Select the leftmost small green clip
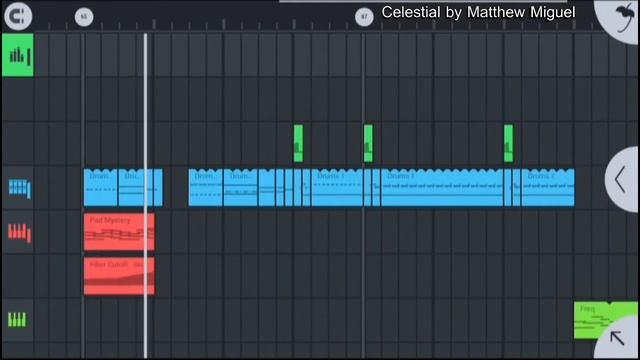Screen dimensions: 640x360 (x=298, y=143)
